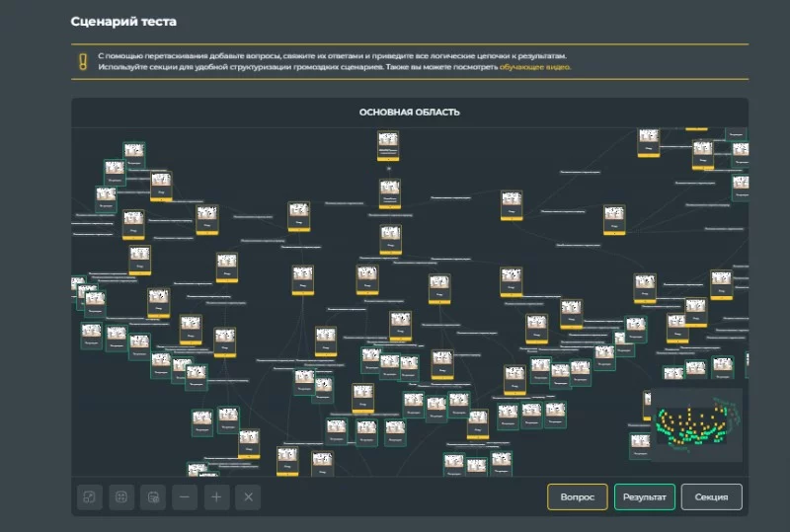This screenshot has height=532, width=790.
Task: Click the expand-to-fullscreen icon in the canvas toolbar
Action: 90,497
